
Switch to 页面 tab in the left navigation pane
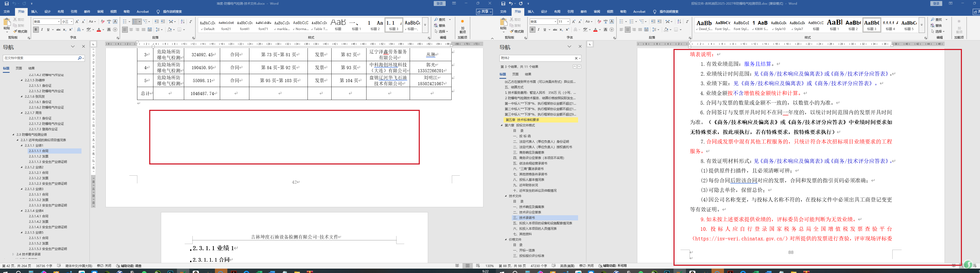point(19,69)
